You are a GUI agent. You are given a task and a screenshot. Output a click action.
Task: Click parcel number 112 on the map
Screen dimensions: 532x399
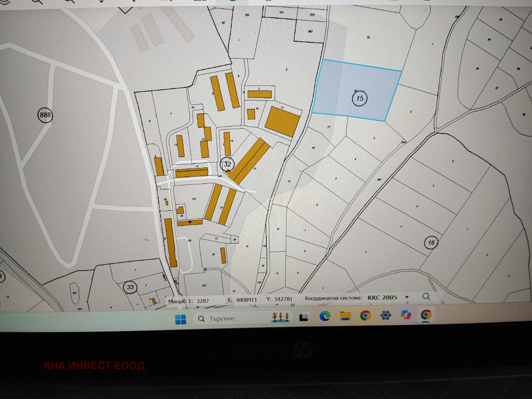tap(312, 15)
